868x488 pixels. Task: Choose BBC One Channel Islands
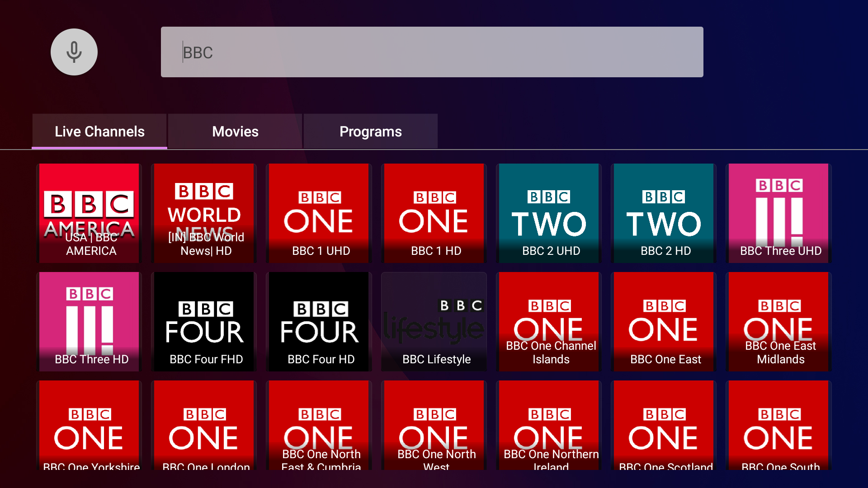[x=548, y=322]
